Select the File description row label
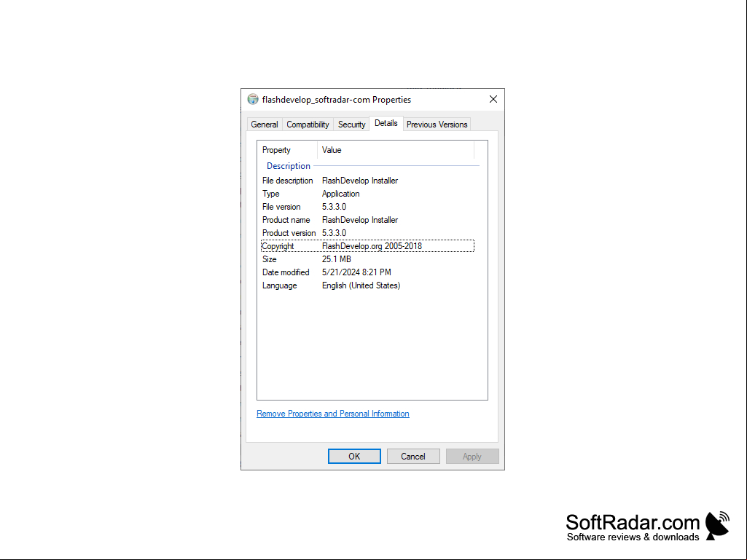 (x=287, y=181)
